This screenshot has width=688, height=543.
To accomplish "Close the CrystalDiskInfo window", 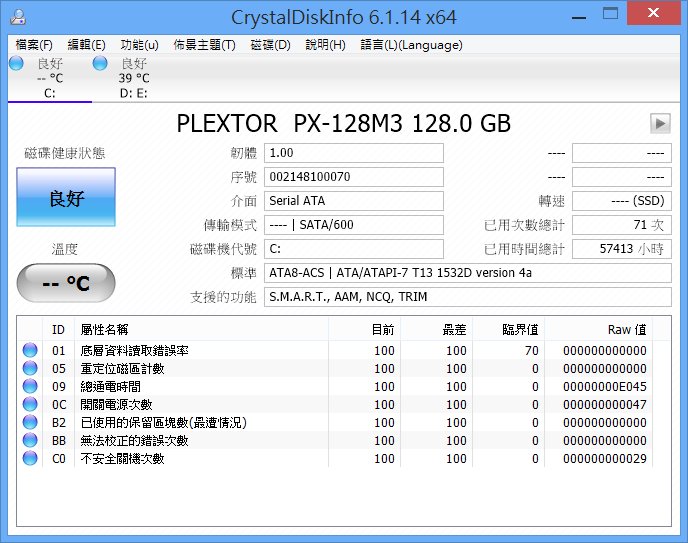I will 653,13.
